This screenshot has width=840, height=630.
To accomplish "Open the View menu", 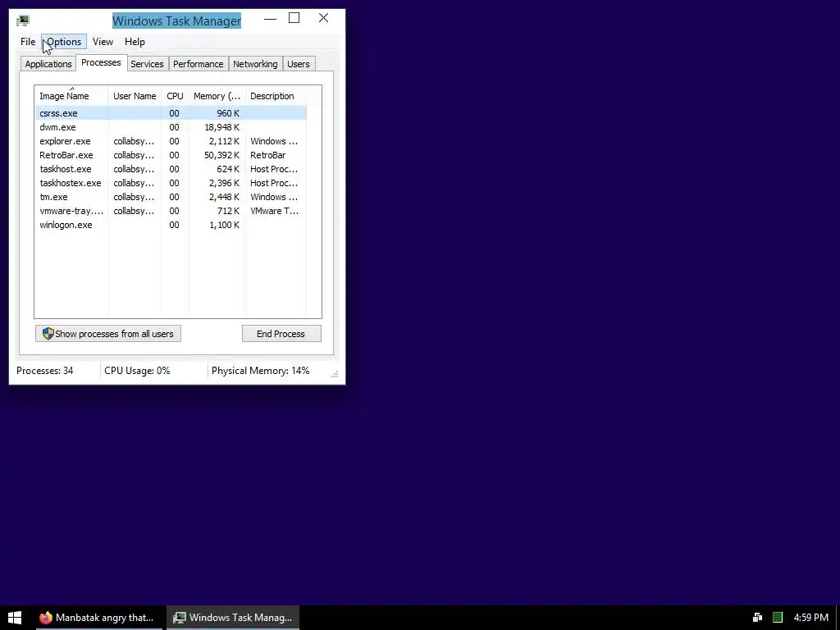I will pyautogui.click(x=103, y=42).
